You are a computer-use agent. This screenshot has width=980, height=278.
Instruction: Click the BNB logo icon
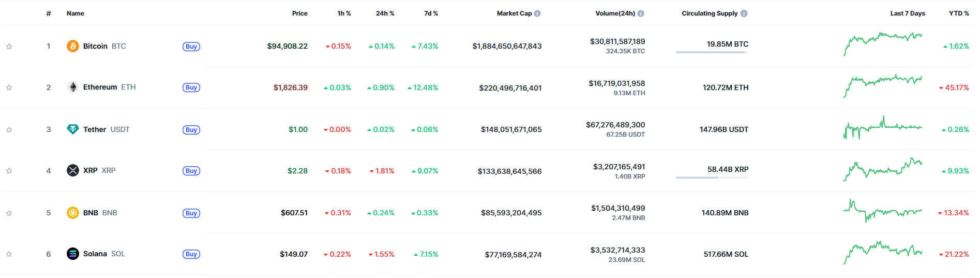tap(73, 213)
